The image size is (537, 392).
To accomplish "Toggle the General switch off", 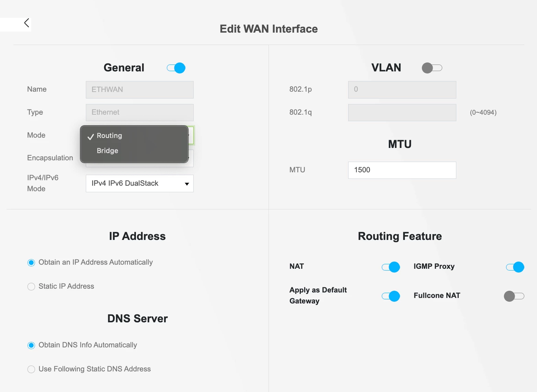I will [176, 68].
